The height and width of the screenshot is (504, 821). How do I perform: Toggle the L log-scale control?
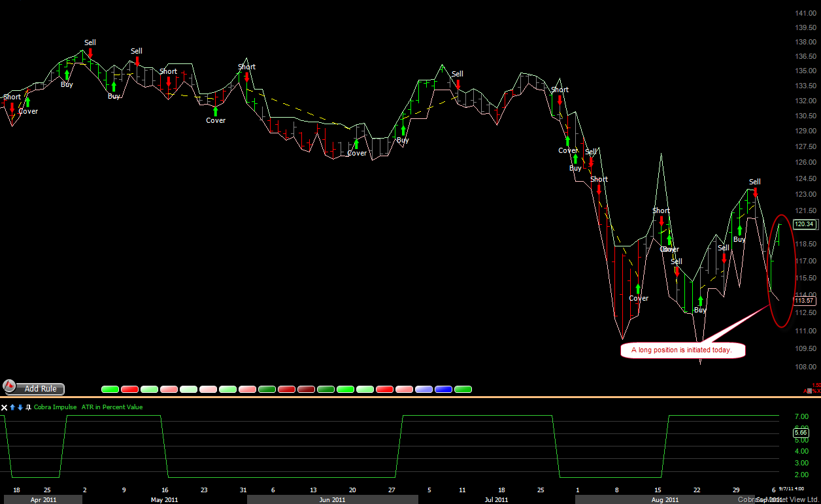click(x=809, y=391)
